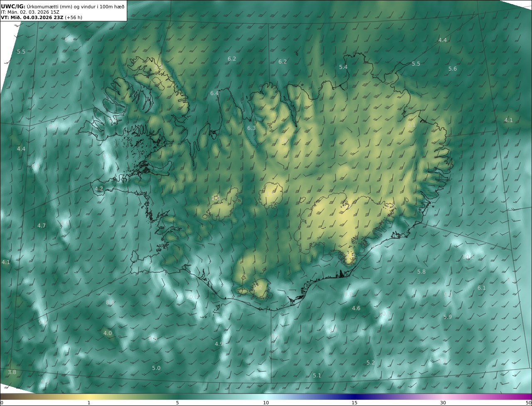Click the 5.6 value label on the map
Viewport: 532px width, 406px height.
pos(453,68)
